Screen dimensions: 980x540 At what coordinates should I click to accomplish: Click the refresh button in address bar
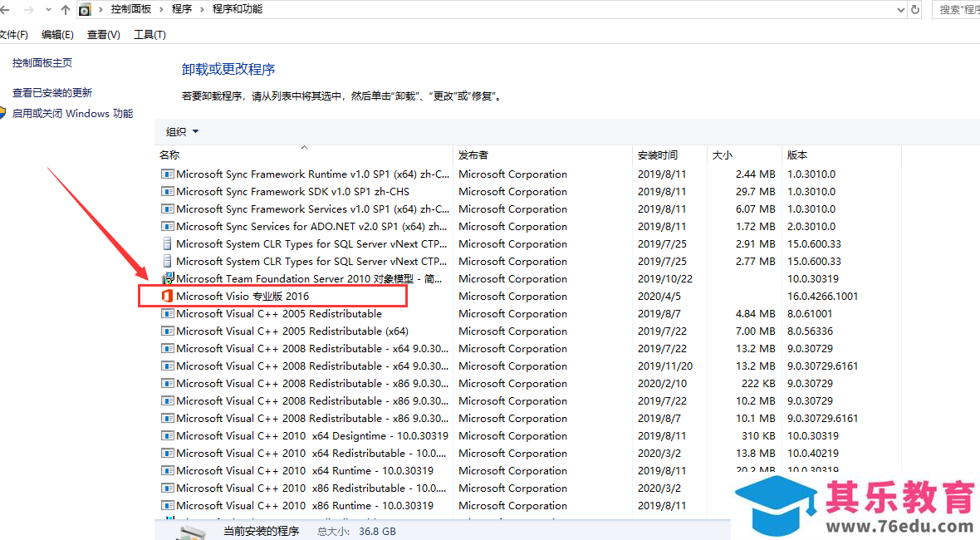tap(915, 9)
